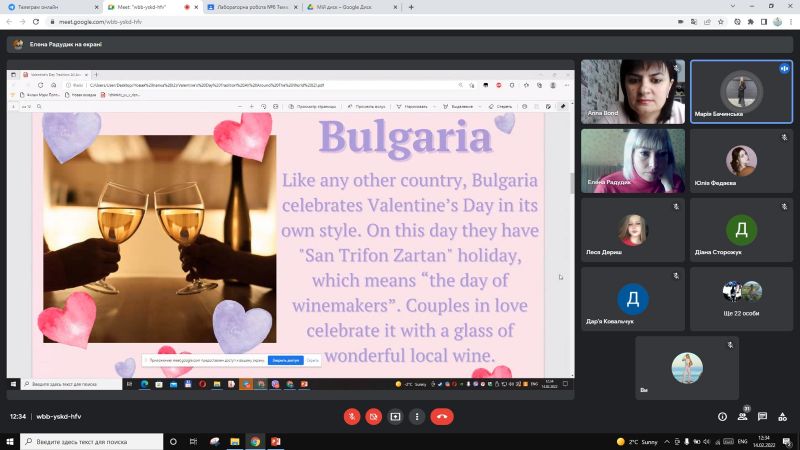Go forward in Chrome
This screenshot has height=450, width=800.
(x=22, y=22)
